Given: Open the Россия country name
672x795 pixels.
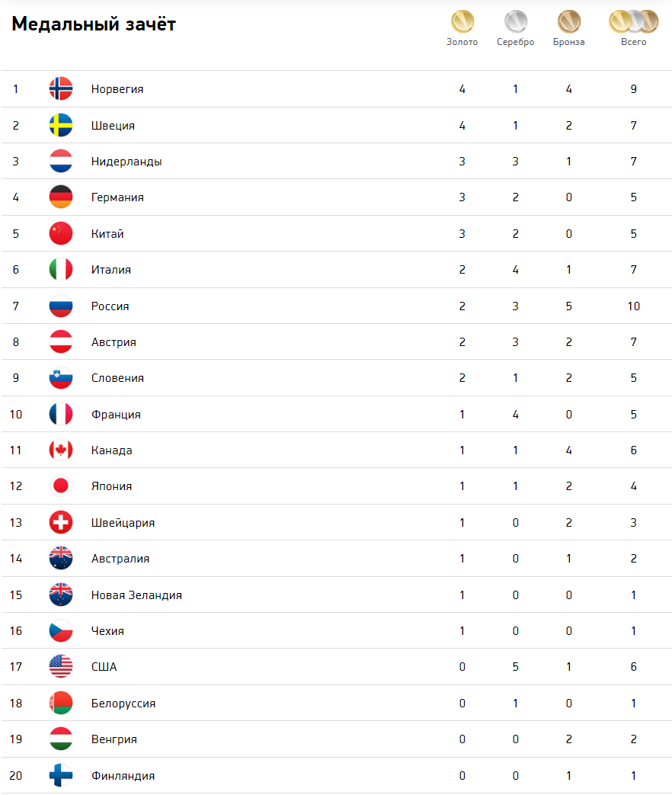Looking at the screenshot, I should (110, 306).
